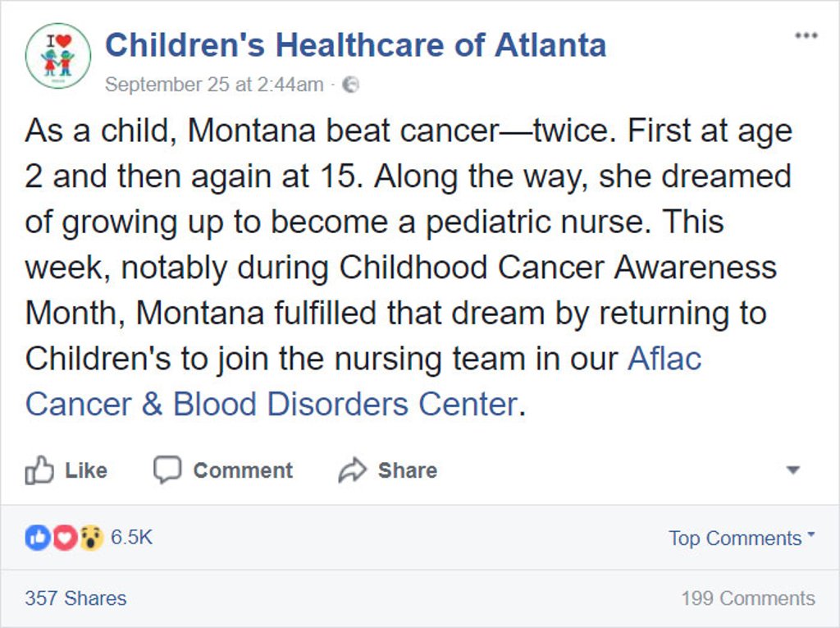Click the globe public-privacy icon
This screenshot has width=840, height=628.
[x=350, y=85]
